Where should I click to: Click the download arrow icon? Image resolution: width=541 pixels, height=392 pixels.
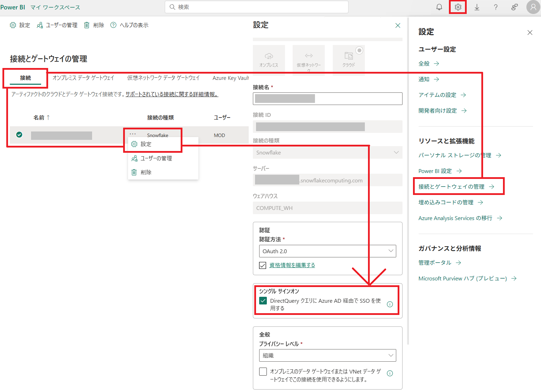click(477, 7)
